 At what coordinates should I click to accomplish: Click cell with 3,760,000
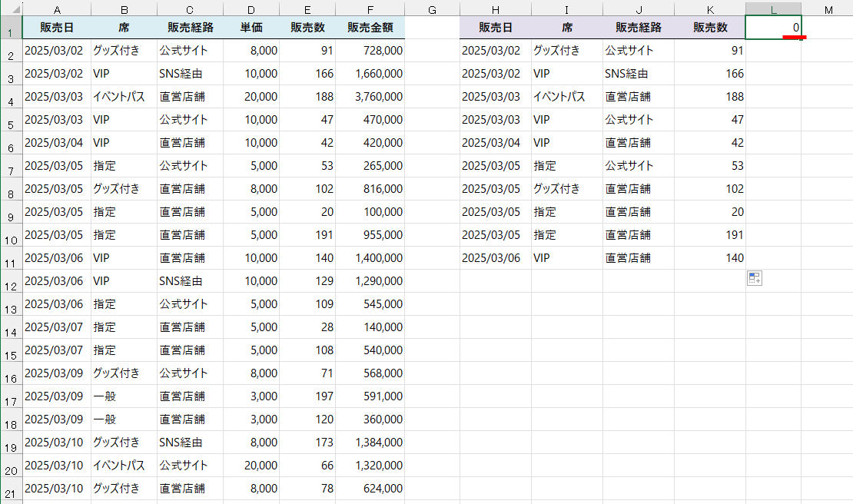pyautogui.click(x=370, y=97)
